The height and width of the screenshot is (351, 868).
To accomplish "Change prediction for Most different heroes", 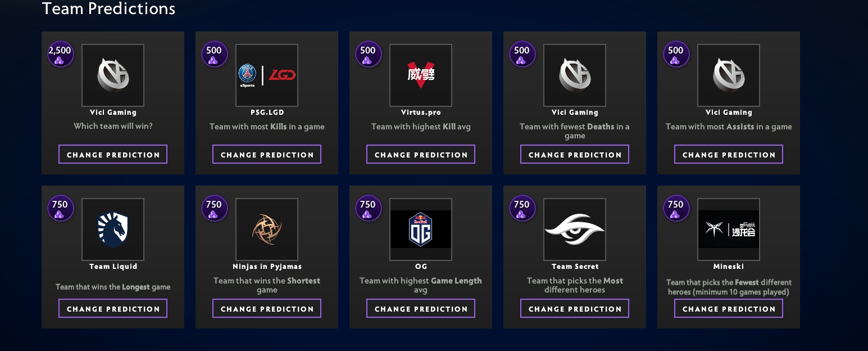I will (575, 308).
